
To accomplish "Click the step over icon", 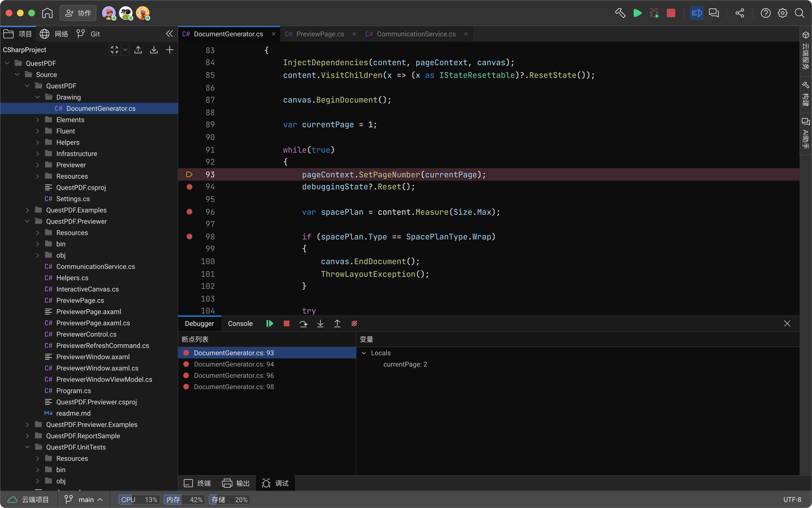I will coord(303,323).
